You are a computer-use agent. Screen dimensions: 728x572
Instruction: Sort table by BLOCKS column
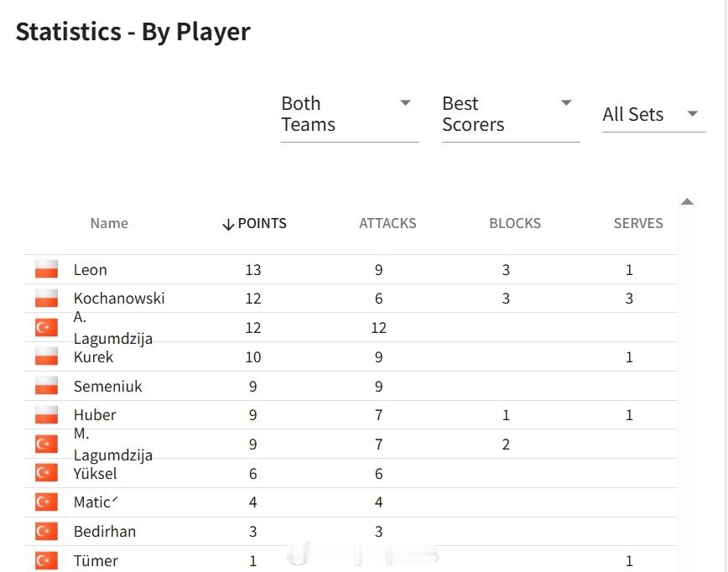click(x=515, y=223)
